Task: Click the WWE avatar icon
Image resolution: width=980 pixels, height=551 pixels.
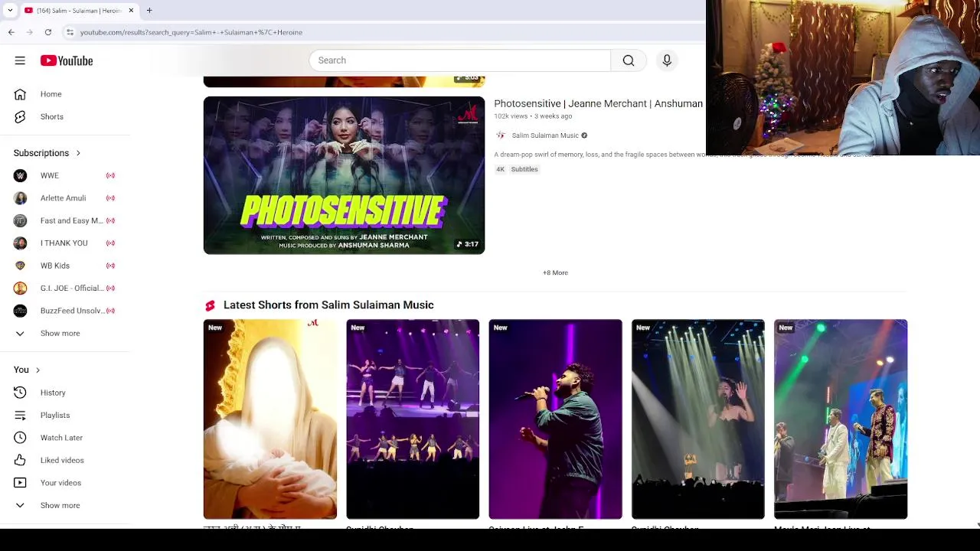Action: tap(20, 176)
